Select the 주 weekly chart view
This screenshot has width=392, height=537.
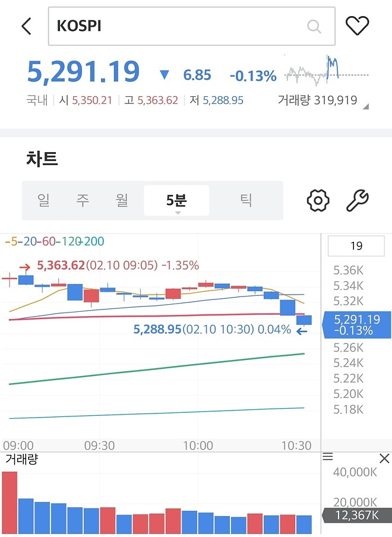83,200
